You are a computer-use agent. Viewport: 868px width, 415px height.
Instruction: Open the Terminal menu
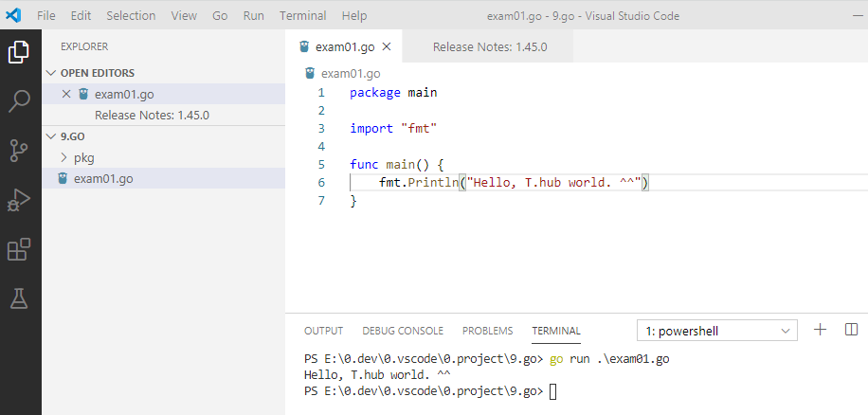click(x=303, y=15)
